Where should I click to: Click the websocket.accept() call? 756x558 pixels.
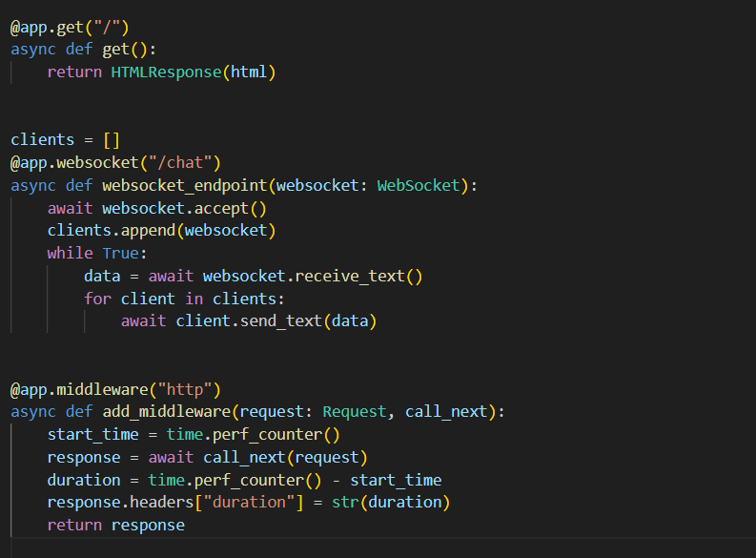click(x=184, y=208)
